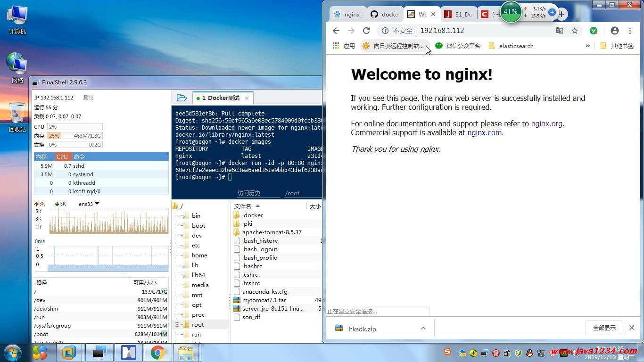Open the apache-tomcat-8.5.37 folder
The height and width of the screenshot is (362, 644).
(272, 232)
